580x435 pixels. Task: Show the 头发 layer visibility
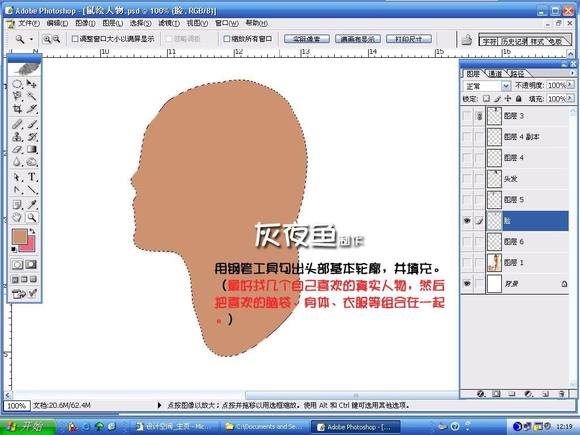[x=467, y=179]
